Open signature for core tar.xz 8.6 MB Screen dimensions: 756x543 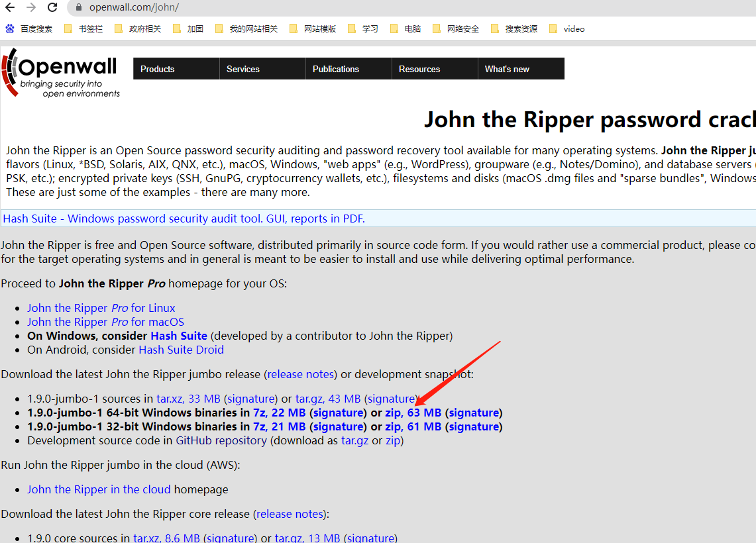[x=231, y=538]
